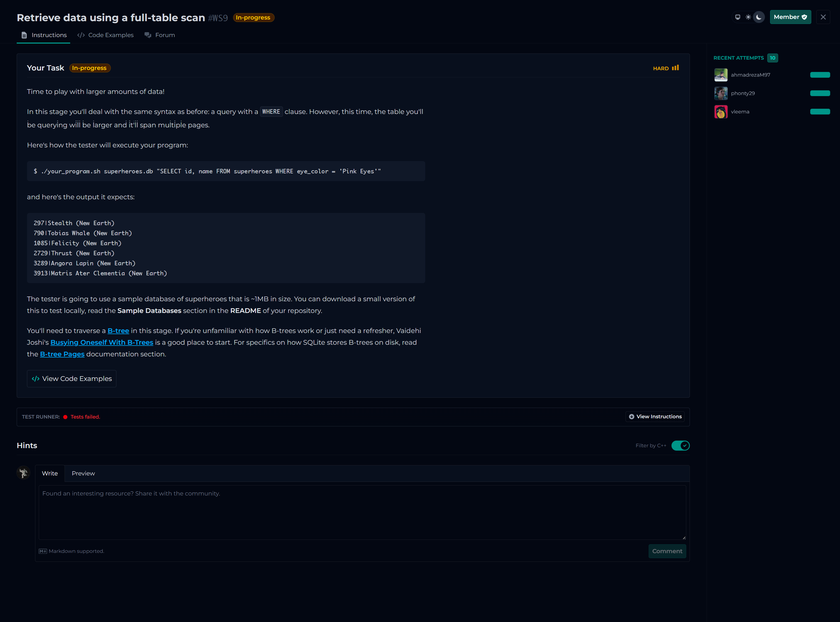The height and width of the screenshot is (622, 840).
Task: Click ahmadrezaM97's avatar in recent attempts
Action: click(x=721, y=75)
